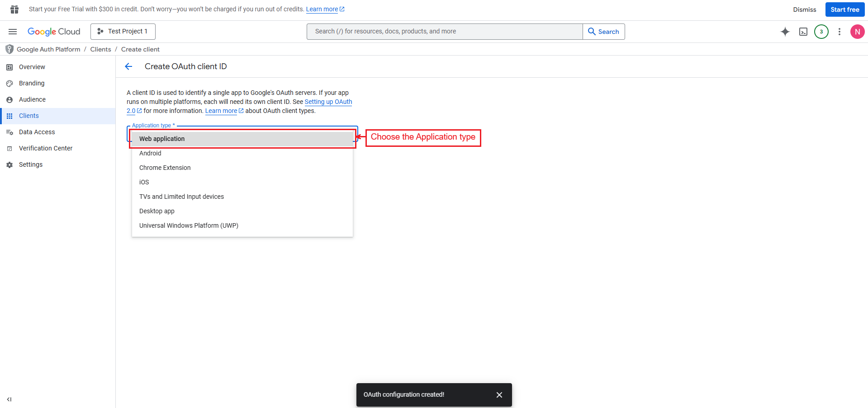Go to Data Access section
Viewport: 868px width, 408px height.
pos(37,132)
